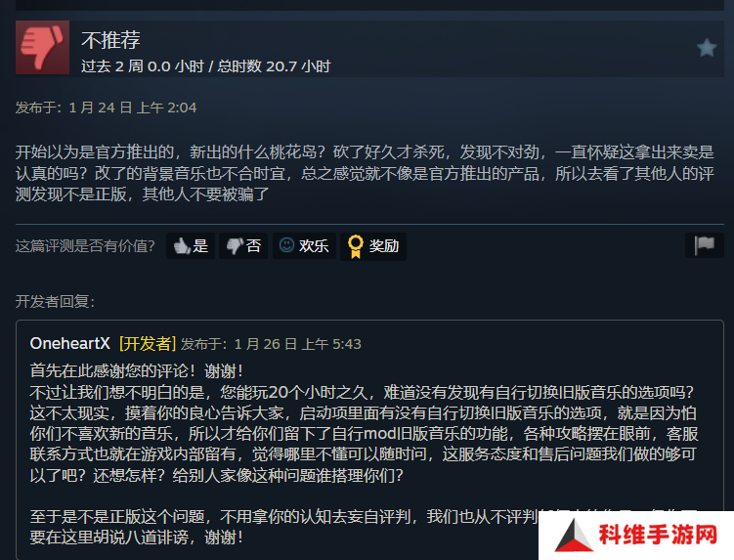The height and width of the screenshot is (560, 734).
Task: Report this review using the flag icon
Action: 705,245
